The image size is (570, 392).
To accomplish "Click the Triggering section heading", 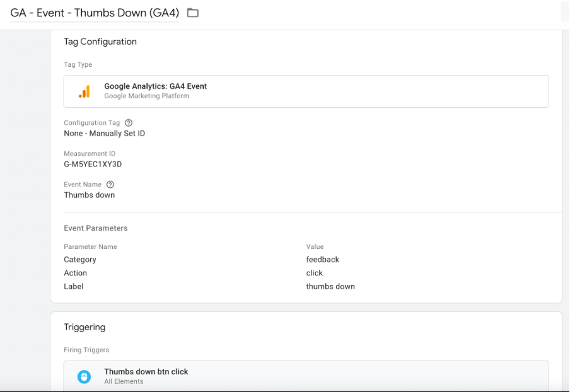I will pos(84,327).
